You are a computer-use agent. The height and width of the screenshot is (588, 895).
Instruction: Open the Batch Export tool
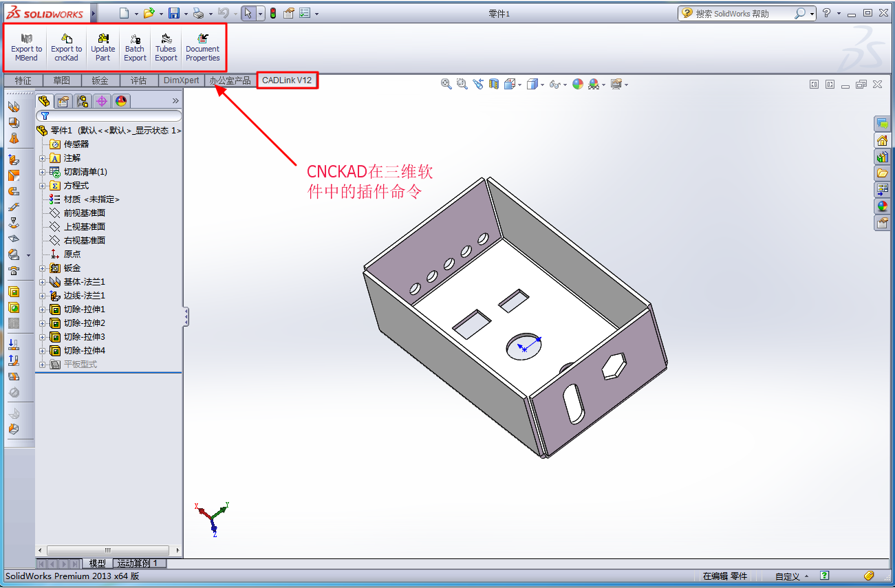click(135, 47)
